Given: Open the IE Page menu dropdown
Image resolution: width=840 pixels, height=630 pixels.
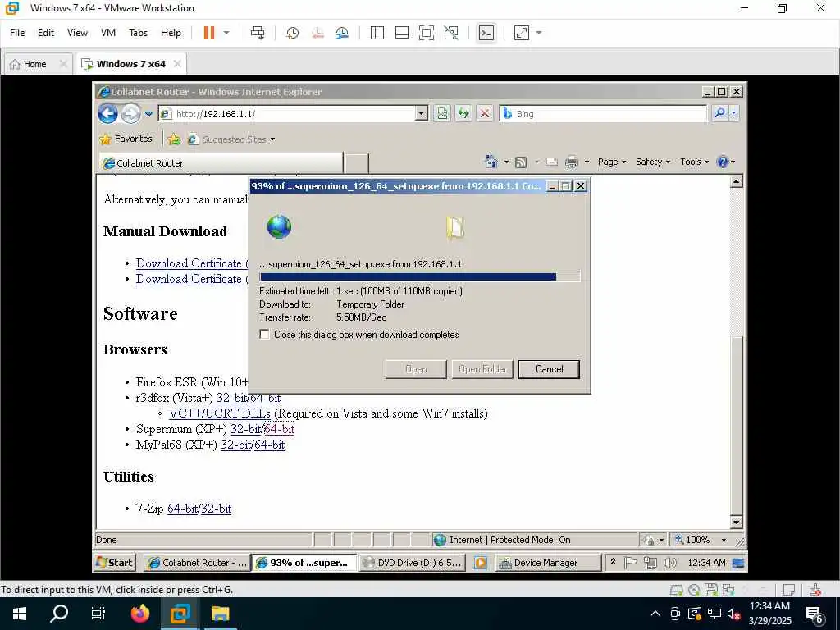Looking at the screenshot, I should [612, 162].
